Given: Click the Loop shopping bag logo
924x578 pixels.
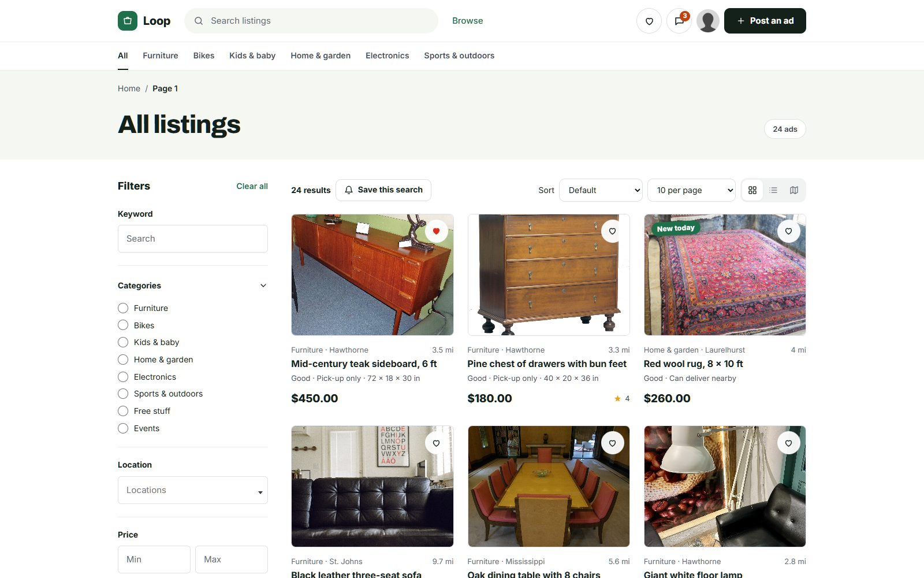Looking at the screenshot, I should point(128,21).
